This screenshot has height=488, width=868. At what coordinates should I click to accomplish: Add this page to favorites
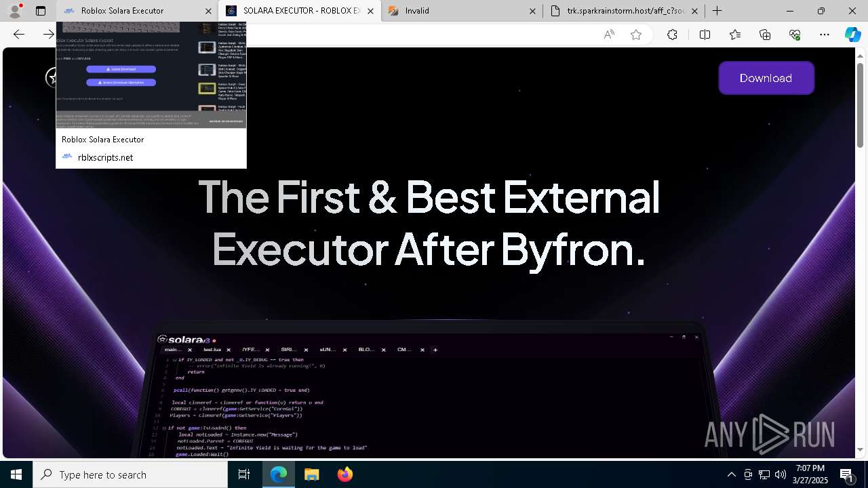(636, 35)
